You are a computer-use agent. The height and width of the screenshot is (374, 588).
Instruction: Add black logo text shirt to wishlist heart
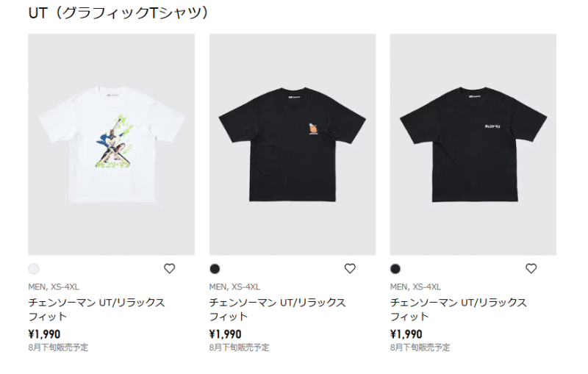tap(531, 268)
